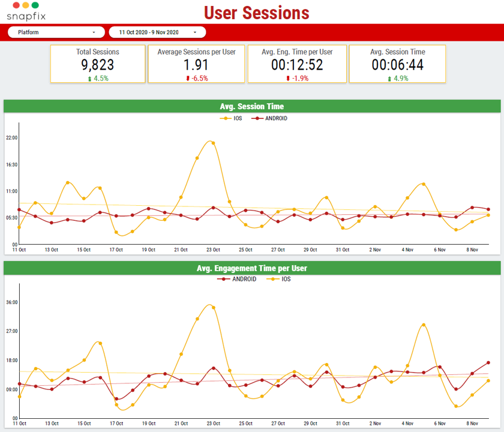Image resolution: width=504 pixels, height=432 pixels.
Task: Toggle ANDROID series in Avg. Session Time legend
Action: coord(269,118)
